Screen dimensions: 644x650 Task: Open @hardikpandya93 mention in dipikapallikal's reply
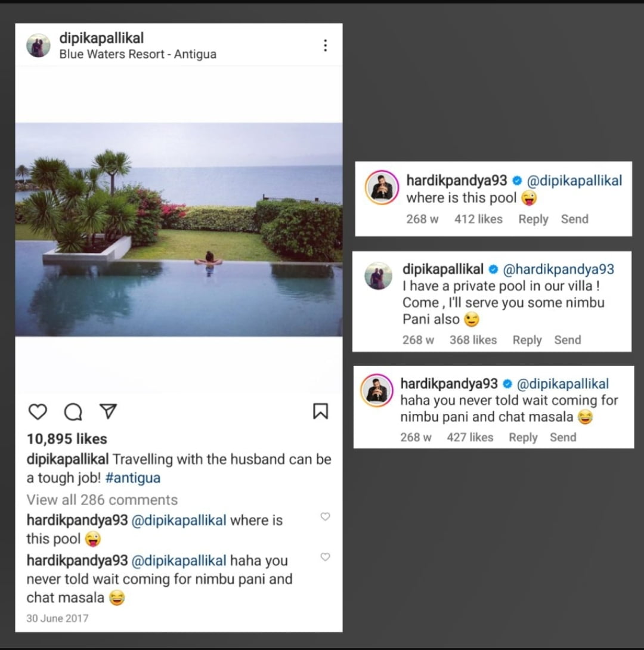point(559,270)
